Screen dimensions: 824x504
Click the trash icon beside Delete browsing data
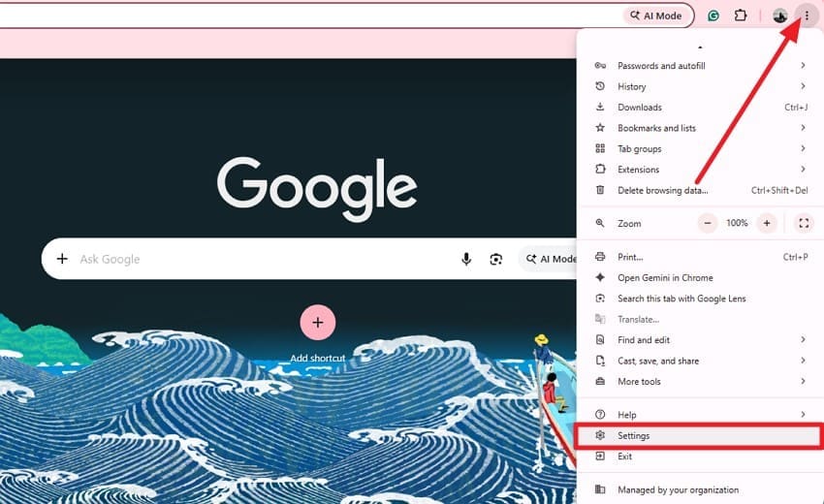[x=600, y=190]
